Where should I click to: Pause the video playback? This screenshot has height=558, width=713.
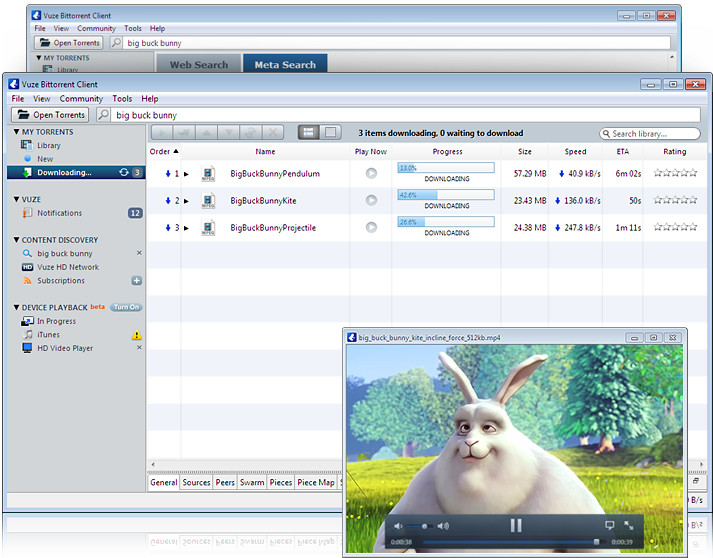(516, 526)
